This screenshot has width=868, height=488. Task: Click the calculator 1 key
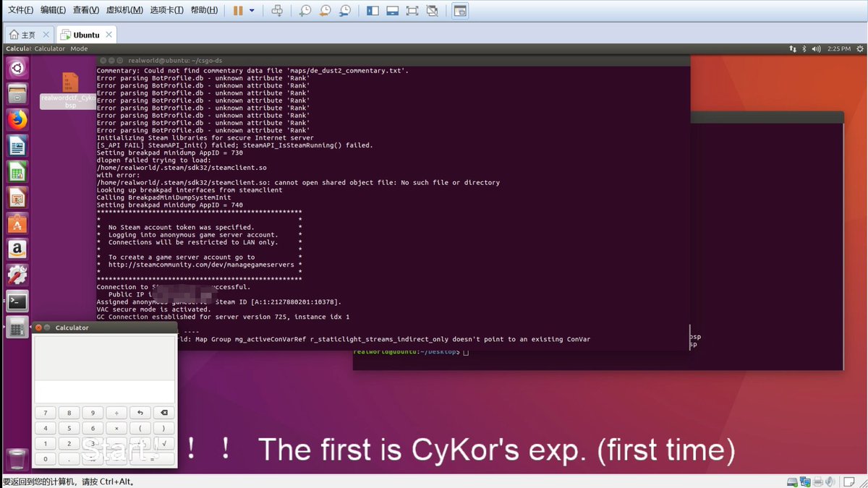pos(46,443)
